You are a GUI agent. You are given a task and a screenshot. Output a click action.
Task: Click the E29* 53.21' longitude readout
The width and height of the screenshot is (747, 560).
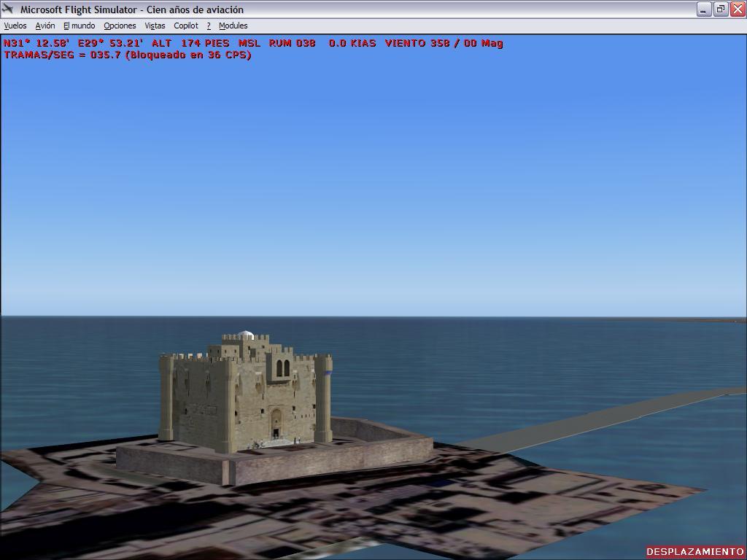pos(111,43)
